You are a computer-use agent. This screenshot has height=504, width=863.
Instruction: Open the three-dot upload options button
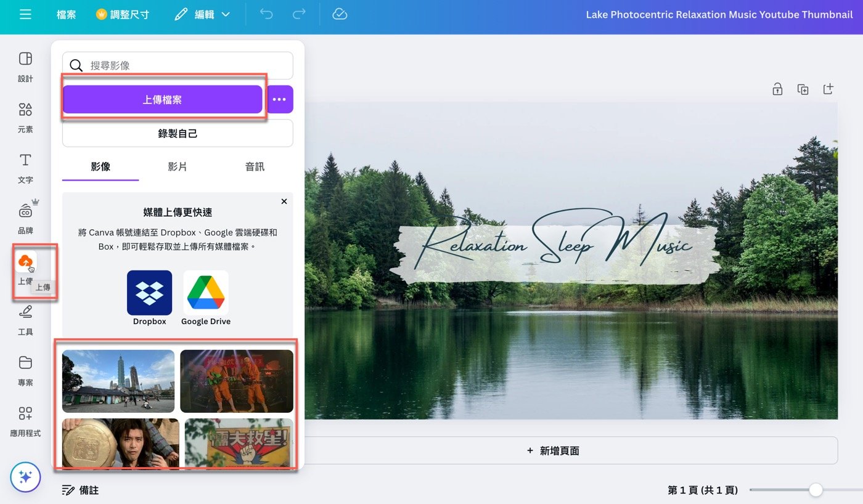click(x=279, y=99)
